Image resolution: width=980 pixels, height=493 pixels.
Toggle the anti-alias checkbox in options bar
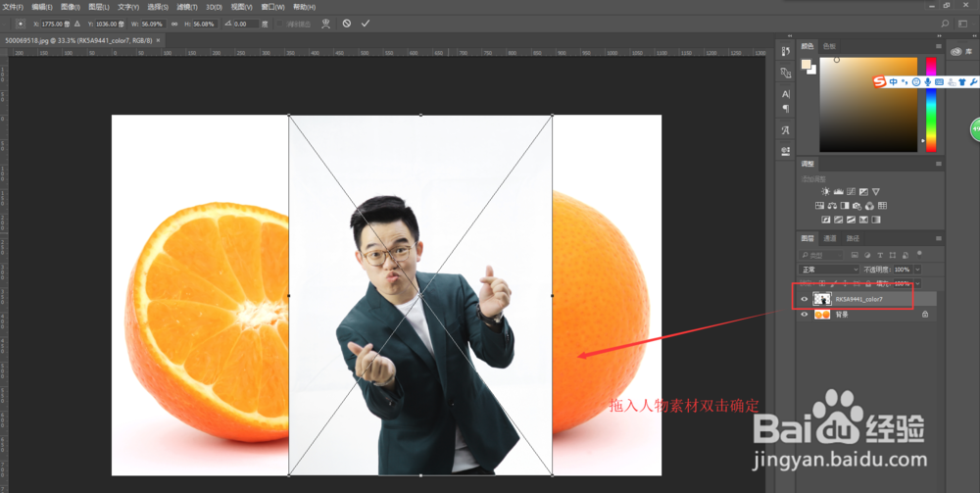click(280, 24)
